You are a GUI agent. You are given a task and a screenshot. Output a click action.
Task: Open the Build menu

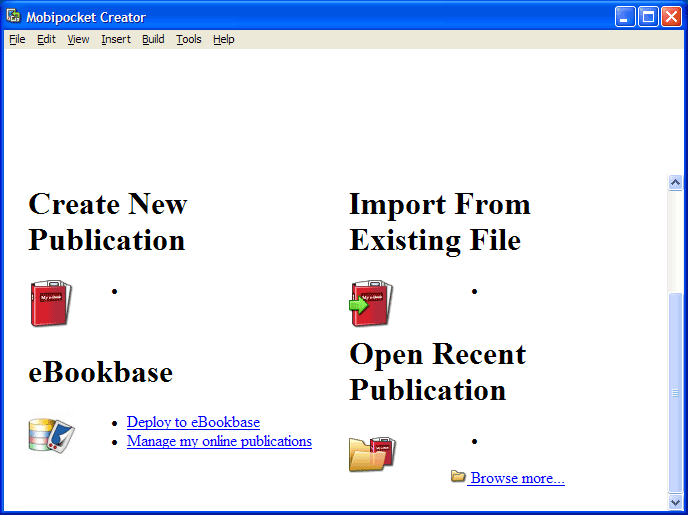coord(153,39)
